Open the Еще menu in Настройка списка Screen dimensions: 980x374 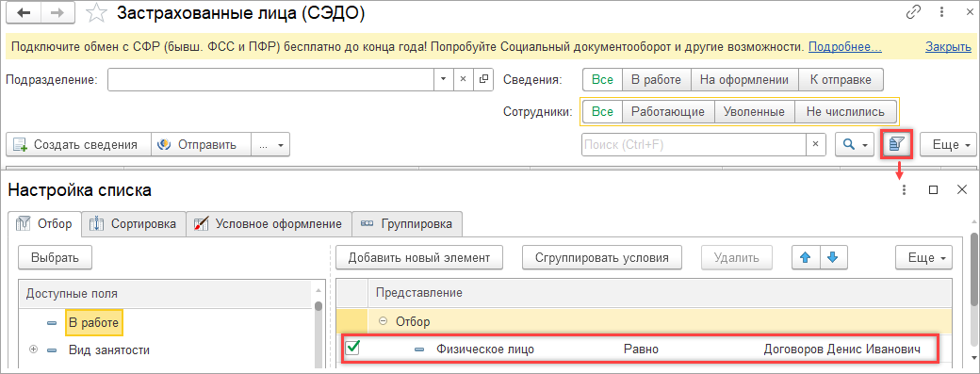924,257
